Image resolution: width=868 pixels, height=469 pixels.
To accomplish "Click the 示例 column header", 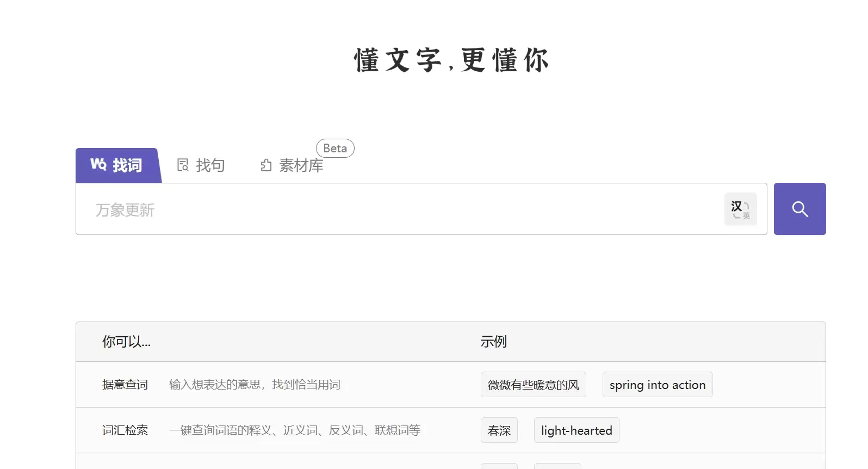I will pos(493,342).
